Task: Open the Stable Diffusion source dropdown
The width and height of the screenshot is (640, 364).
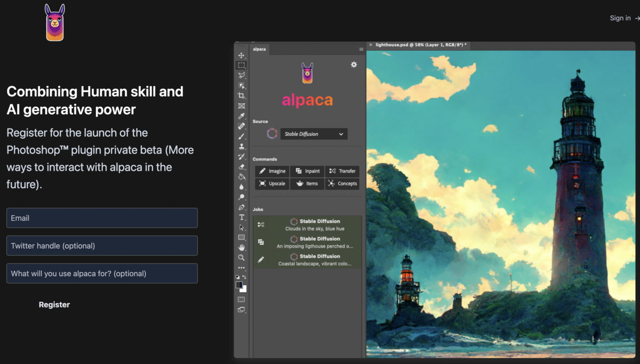Action: pyautogui.click(x=314, y=134)
